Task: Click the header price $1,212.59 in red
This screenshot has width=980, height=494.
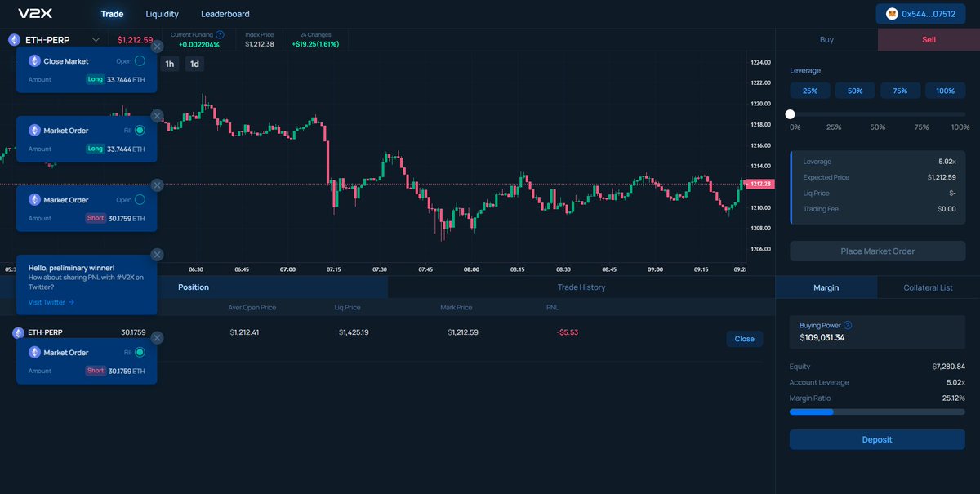Action: pos(135,39)
